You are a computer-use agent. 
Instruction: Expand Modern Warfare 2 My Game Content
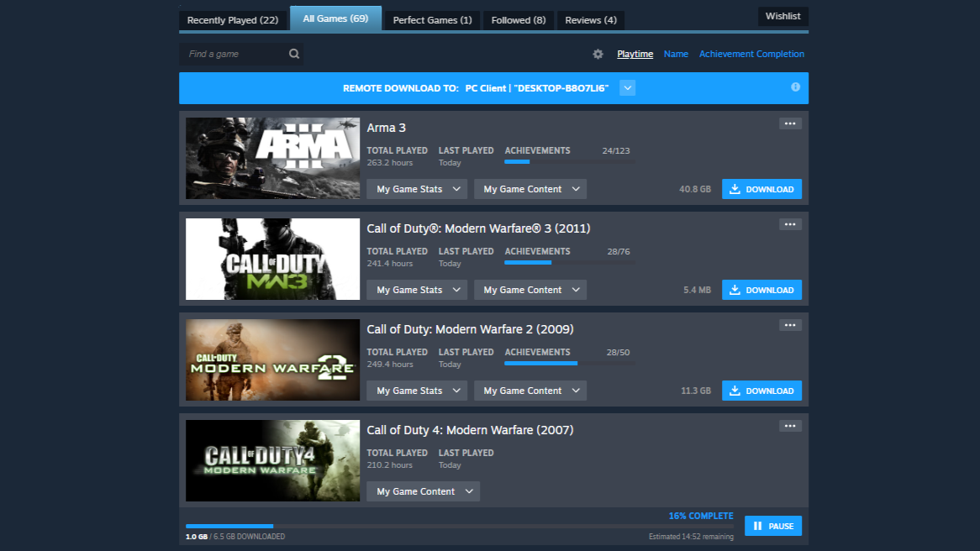530,391
